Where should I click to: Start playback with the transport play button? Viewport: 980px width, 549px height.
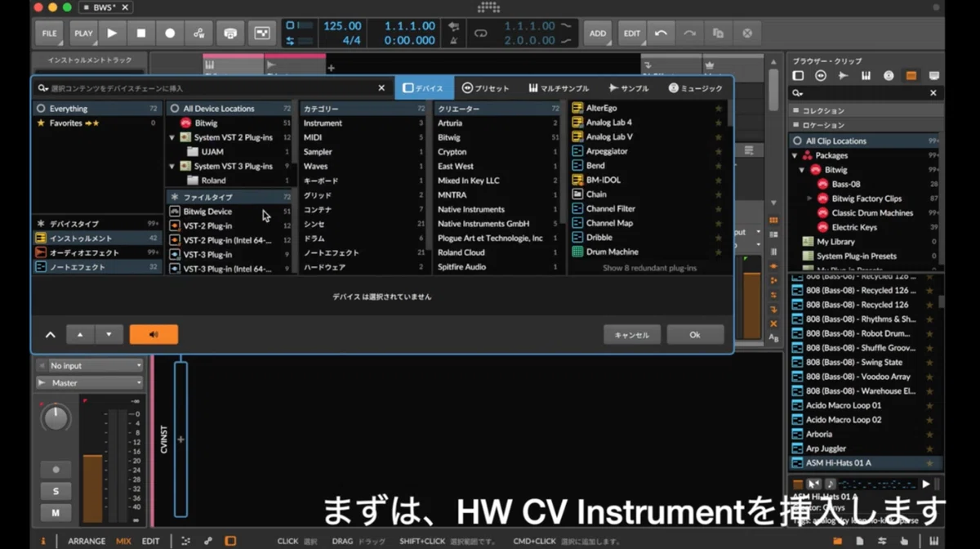coord(112,33)
